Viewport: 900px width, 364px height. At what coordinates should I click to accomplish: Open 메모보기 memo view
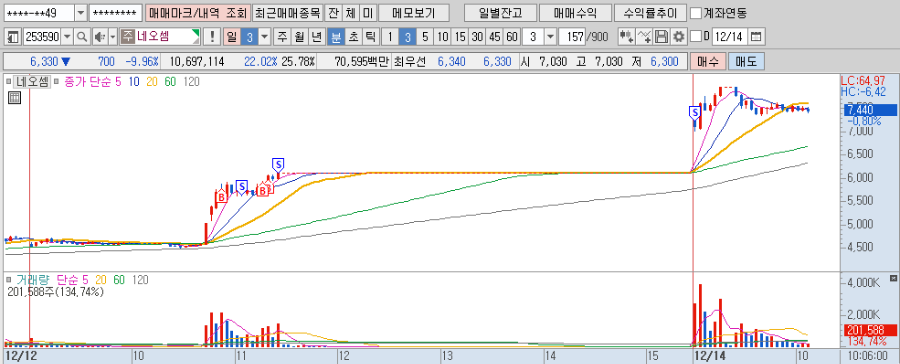coord(413,13)
